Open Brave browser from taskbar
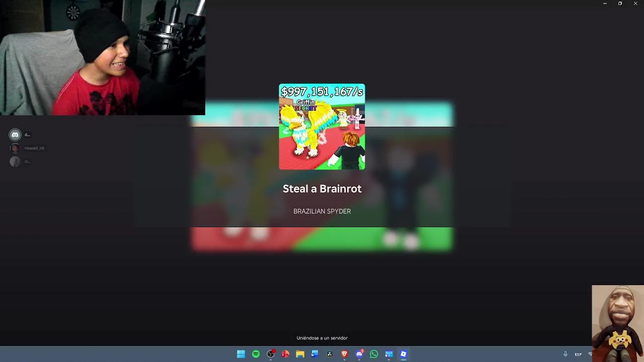This screenshot has width=644, height=362. pyautogui.click(x=345, y=354)
